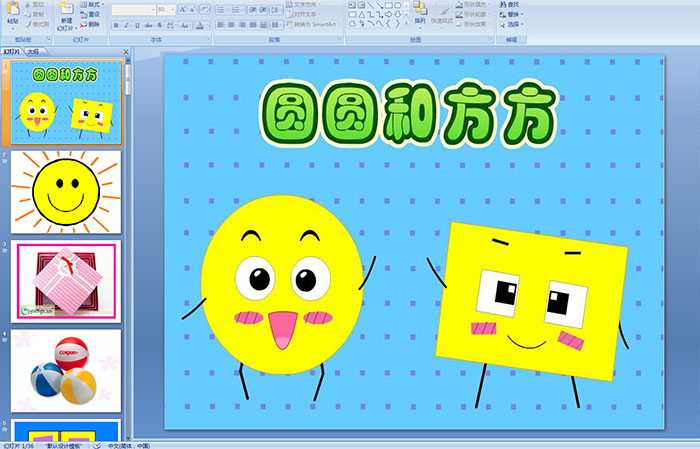This screenshot has width=700, height=449.
Task: Toggle Justify text alignment
Action: click(x=253, y=25)
